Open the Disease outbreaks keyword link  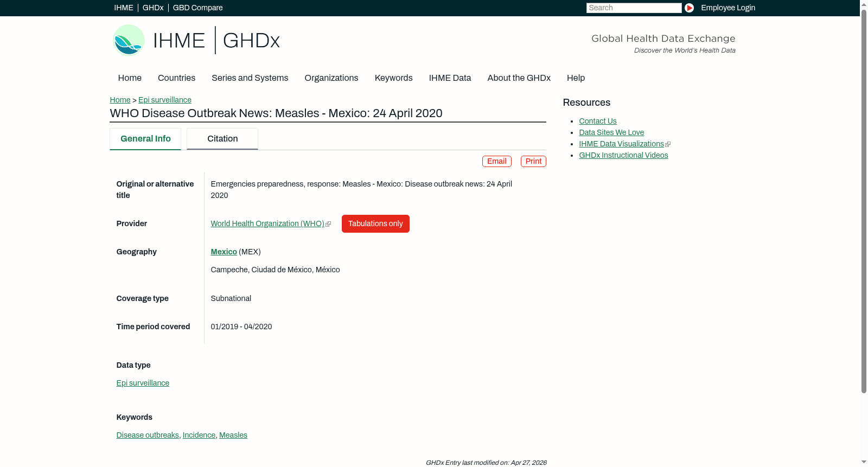click(148, 435)
